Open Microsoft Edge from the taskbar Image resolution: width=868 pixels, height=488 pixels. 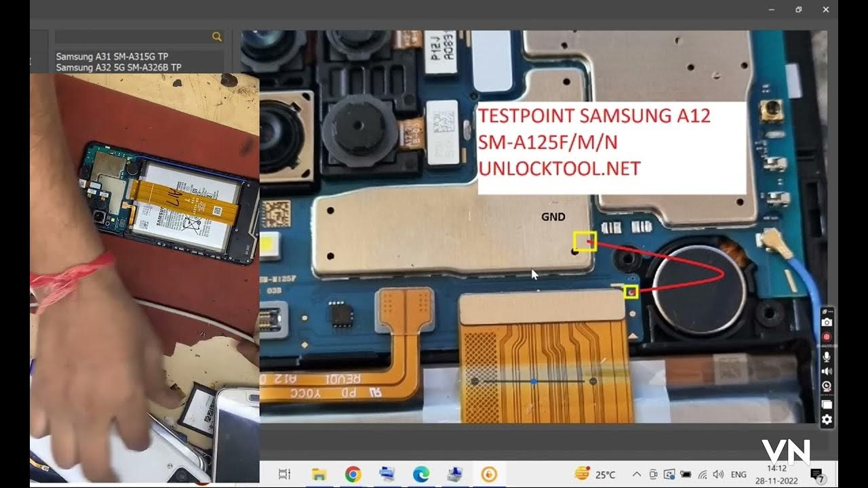click(421, 474)
